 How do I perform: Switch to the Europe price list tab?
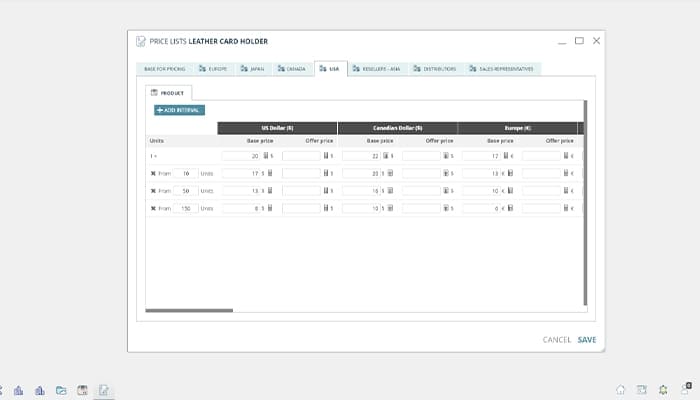[x=213, y=69]
